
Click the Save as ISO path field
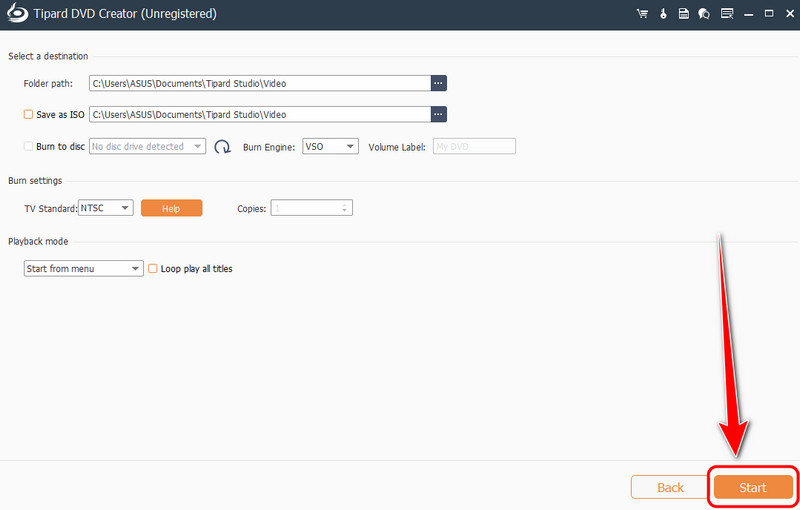pos(260,114)
